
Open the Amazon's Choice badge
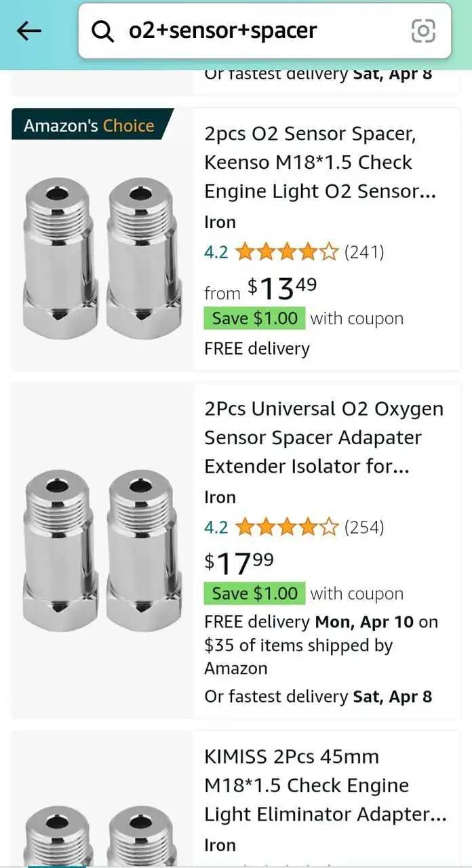click(x=89, y=125)
